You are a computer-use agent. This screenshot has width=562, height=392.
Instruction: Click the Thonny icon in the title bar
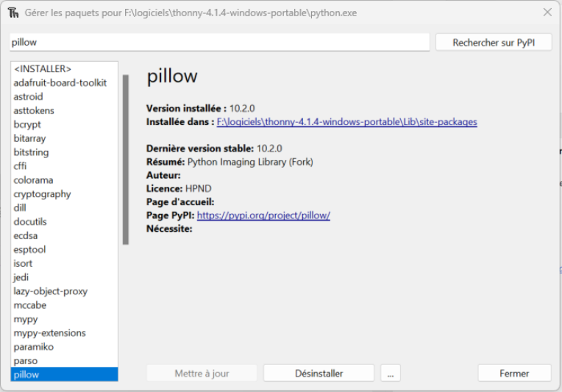pyautogui.click(x=13, y=13)
